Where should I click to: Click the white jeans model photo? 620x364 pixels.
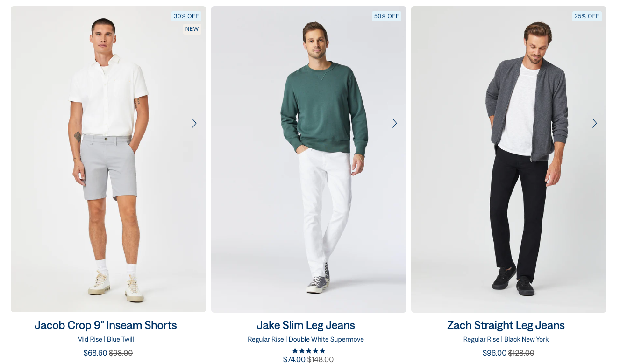309,159
